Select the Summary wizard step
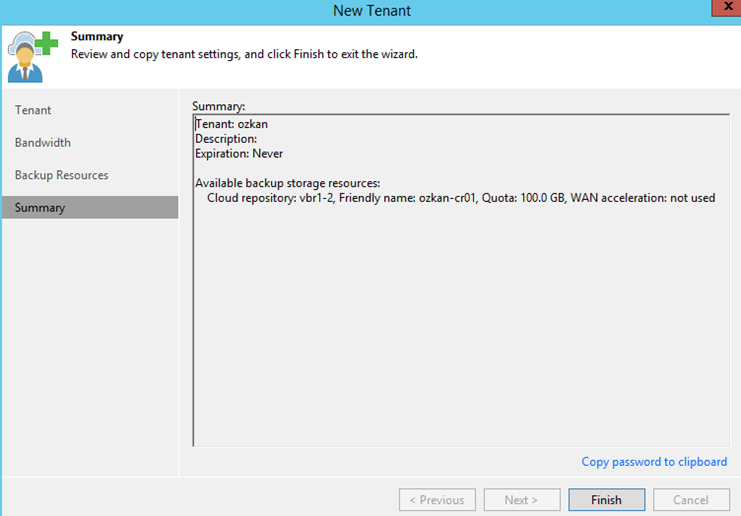This screenshot has width=741, height=516. coord(90,207)
